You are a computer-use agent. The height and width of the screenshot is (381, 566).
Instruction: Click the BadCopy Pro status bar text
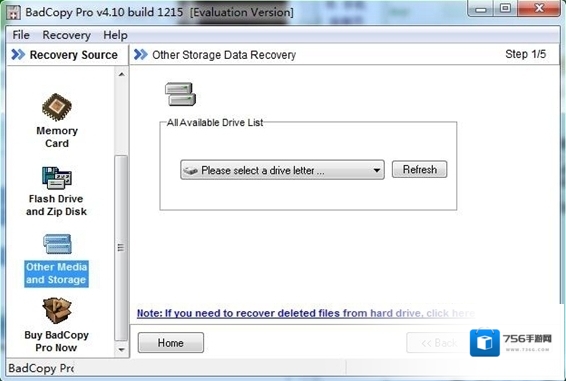tap(41, 368)
